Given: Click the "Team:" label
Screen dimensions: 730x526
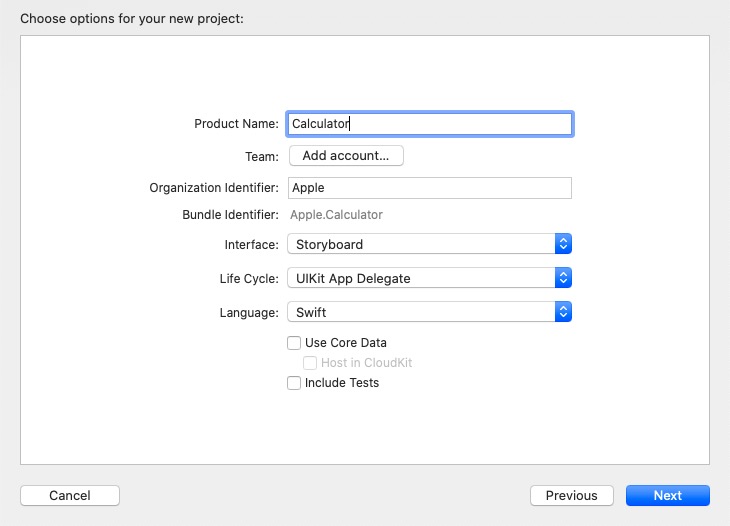Looking at the screenshot, I should (x=261, y=157).
